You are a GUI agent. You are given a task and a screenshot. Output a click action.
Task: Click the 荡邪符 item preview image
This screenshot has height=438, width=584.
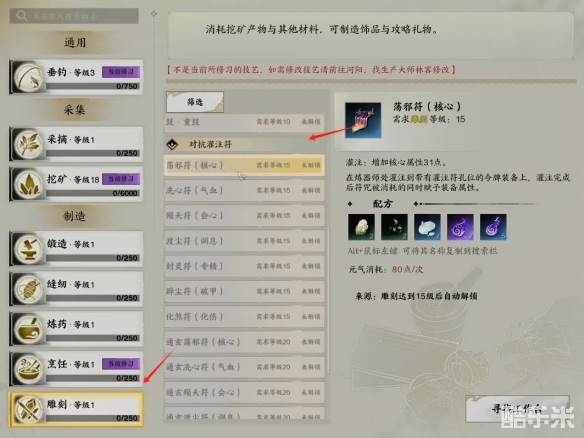point(363,120)
